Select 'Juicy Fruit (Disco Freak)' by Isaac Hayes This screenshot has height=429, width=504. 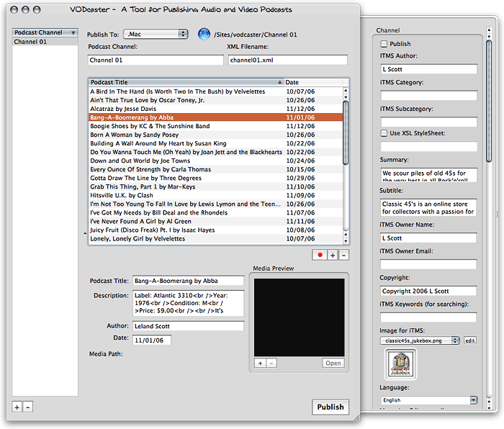tap(216, 230)
